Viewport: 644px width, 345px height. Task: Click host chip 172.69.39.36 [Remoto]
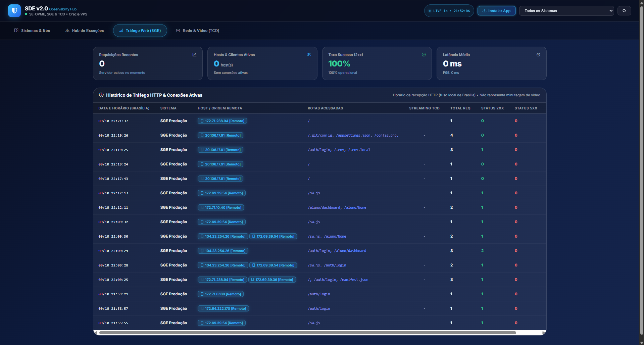tap(272, 280)
